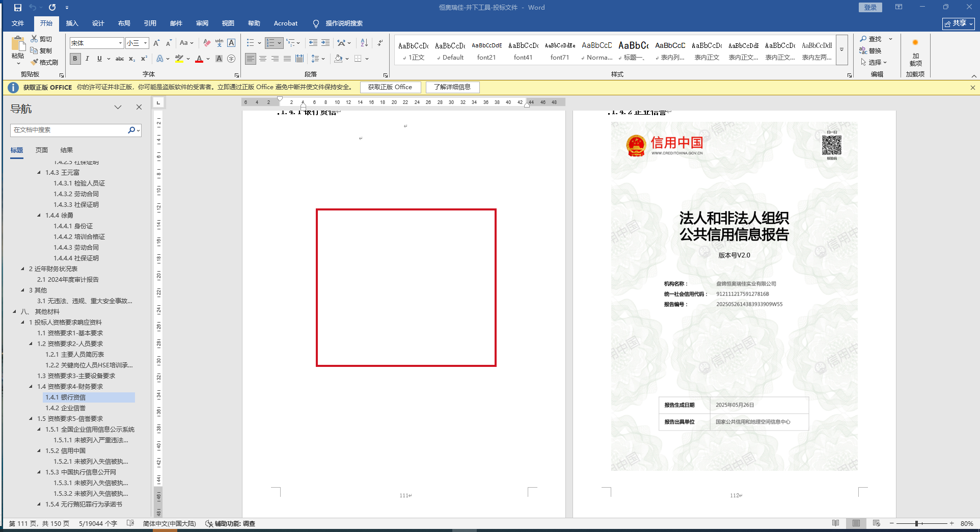Select 1.4.2 企业信誉 in navigation tree
Image resolution: width=980 pixels, height=532 pixels.
click(x=65, y=408)
